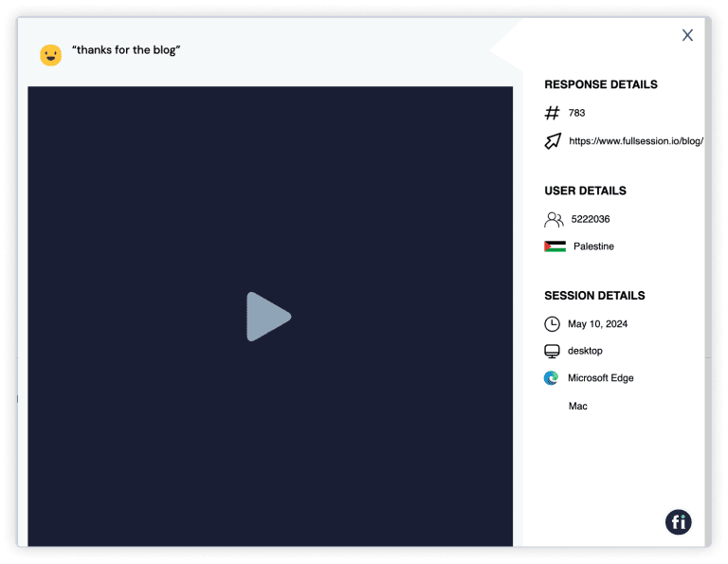Click the Palestine country label
Viewport: 728px width, 564px height.
tap(593, 246)
